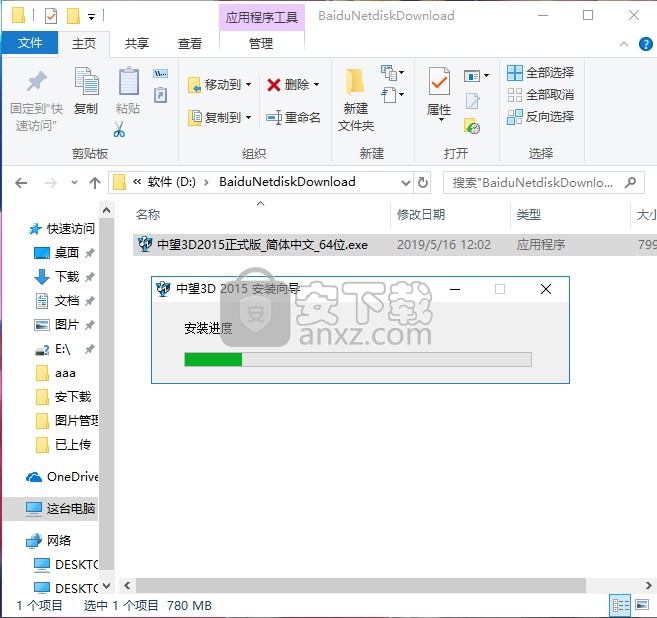Click the Back navigation arrow
Viewport: 657px width, 618px height.
pyautogui.click(x=21, y=183)
